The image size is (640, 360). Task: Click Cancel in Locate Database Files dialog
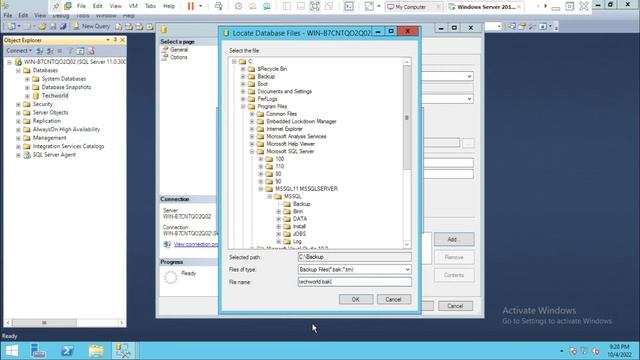[x=393, y=299]
